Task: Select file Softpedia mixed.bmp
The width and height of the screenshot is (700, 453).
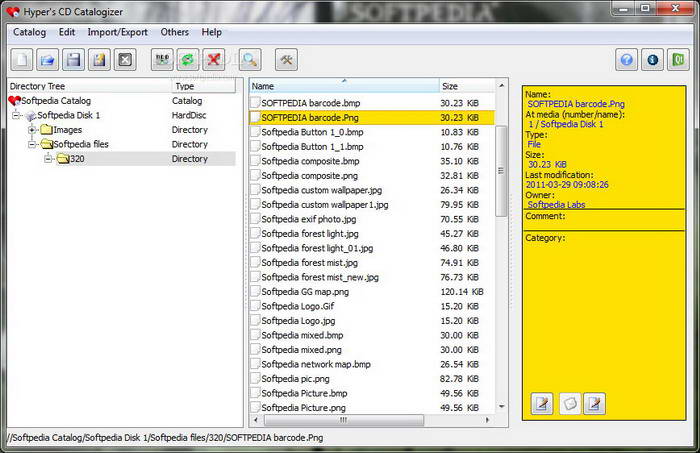Action: pyautogui.click(x=302, y=335)
